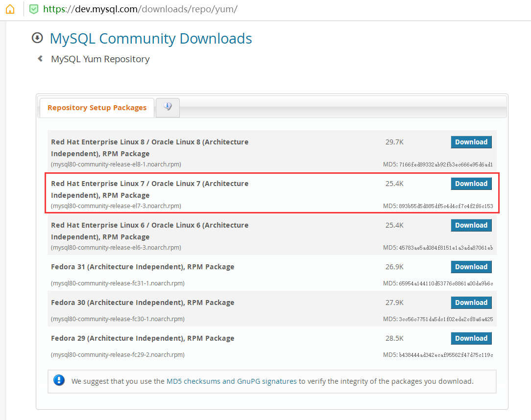The image size is (531, 420).
Task: Download the Fedora 29 RPM package
Action: click(x=471, y=338)
